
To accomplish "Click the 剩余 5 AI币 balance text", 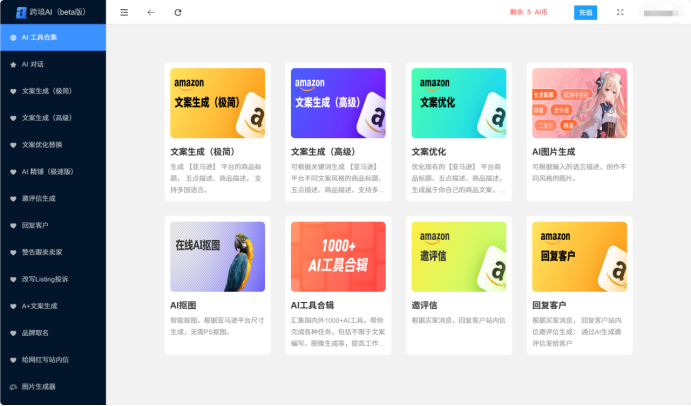I will tap(528, 12).
